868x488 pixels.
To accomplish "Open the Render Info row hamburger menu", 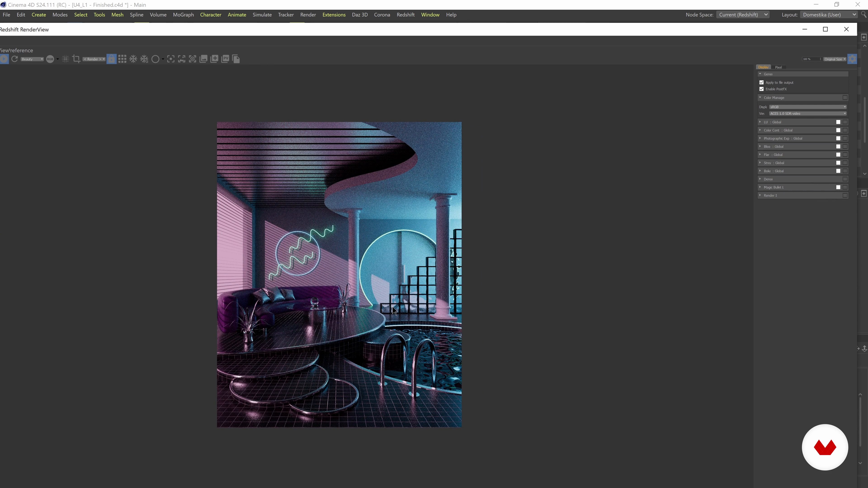I will pos(845,195).
